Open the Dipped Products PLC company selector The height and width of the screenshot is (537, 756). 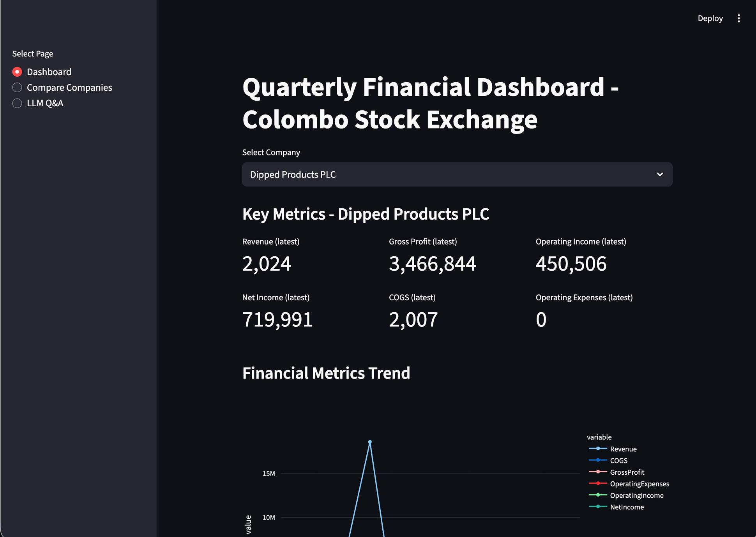click(x=457, y=174)
